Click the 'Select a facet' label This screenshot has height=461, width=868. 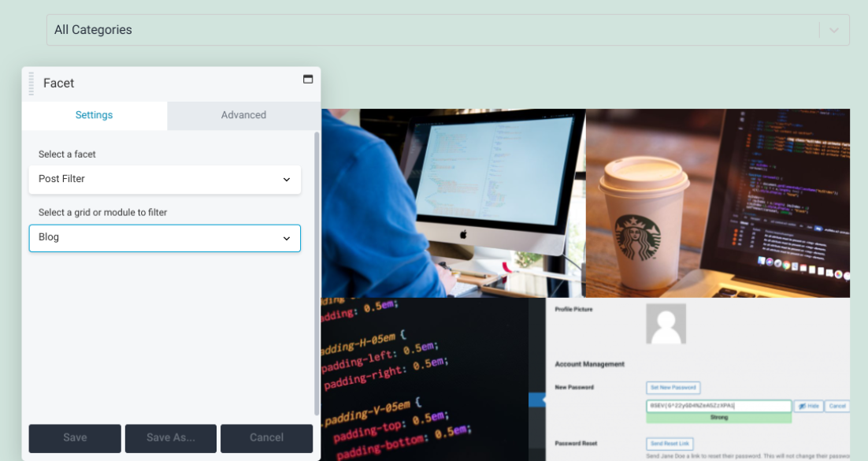pyautogui.click(x=67, y=154)
